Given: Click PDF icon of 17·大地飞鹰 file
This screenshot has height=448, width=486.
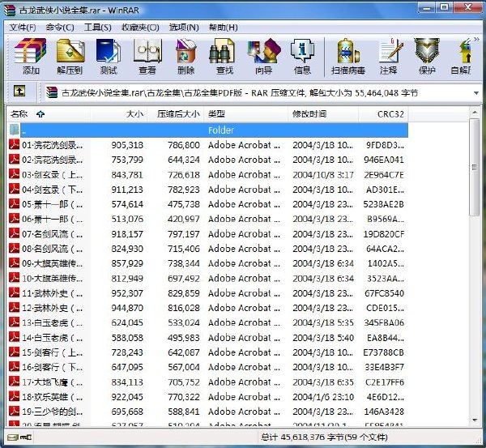Looking at the screenshot, I should (14, 382).
